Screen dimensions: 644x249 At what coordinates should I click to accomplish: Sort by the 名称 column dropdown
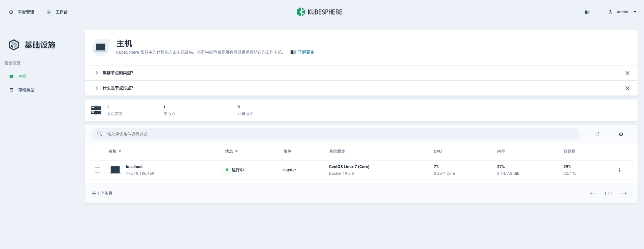pyautogui.click(x=115, y=151)
